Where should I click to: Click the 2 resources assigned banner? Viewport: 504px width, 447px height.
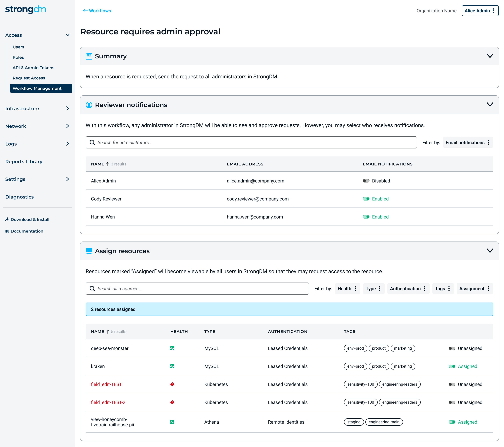tap(289, 309)
